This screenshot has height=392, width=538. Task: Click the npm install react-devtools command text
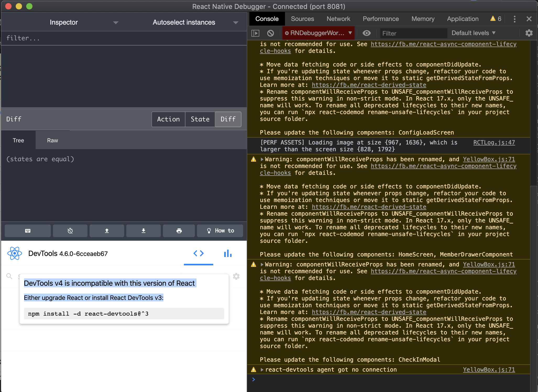click(x=88, y=313)
